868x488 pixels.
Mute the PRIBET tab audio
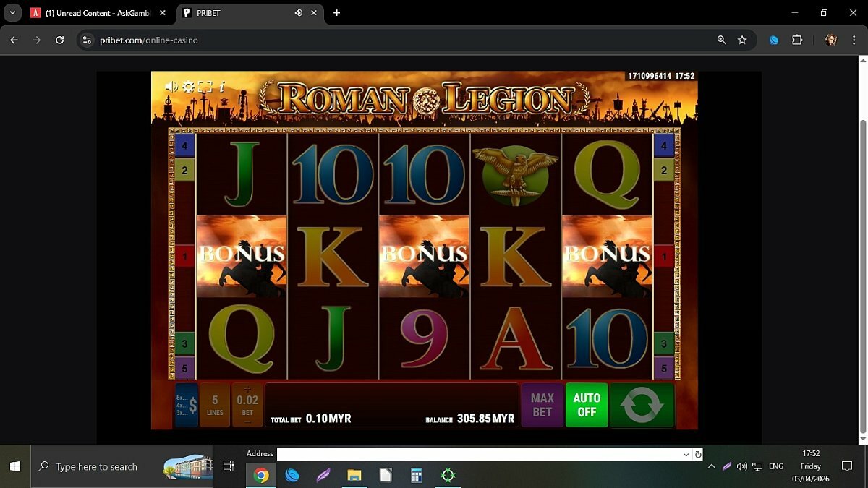click(299, 13)
